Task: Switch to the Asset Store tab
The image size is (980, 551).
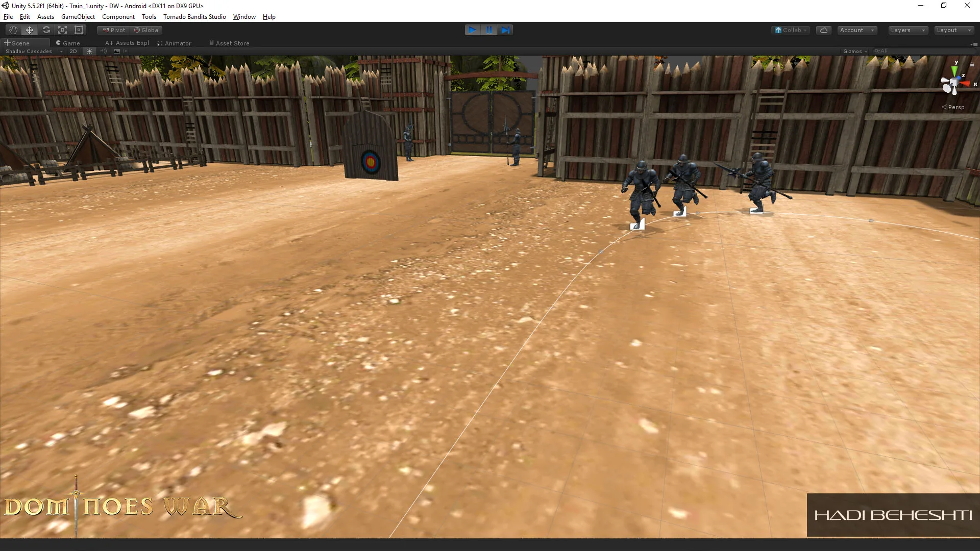Action: click(229, 43)
